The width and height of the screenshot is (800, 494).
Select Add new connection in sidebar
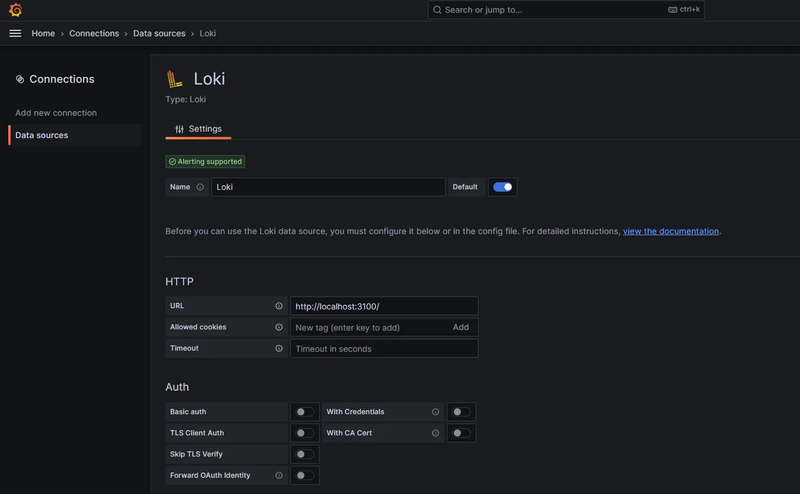pos(56,113)
